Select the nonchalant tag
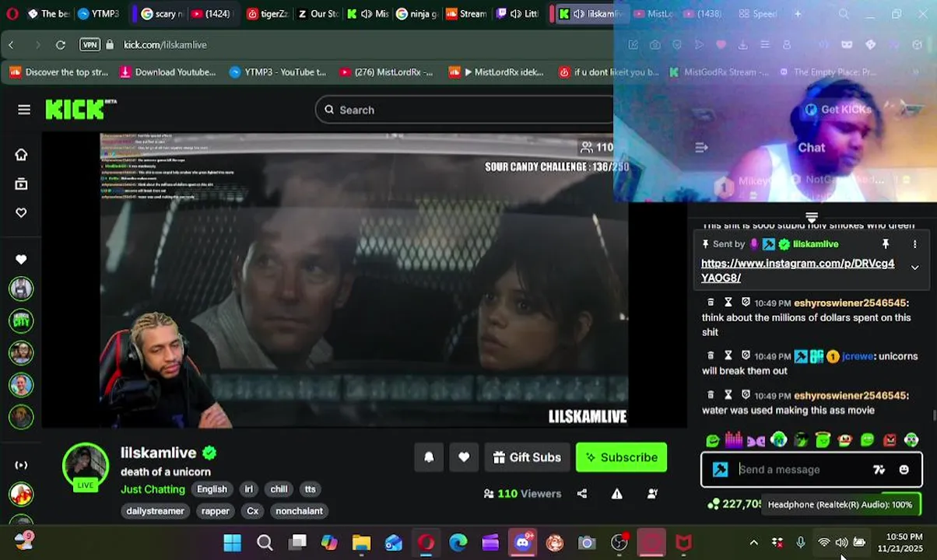This screenshot has height=560, width=937. (x=300, y=511)
